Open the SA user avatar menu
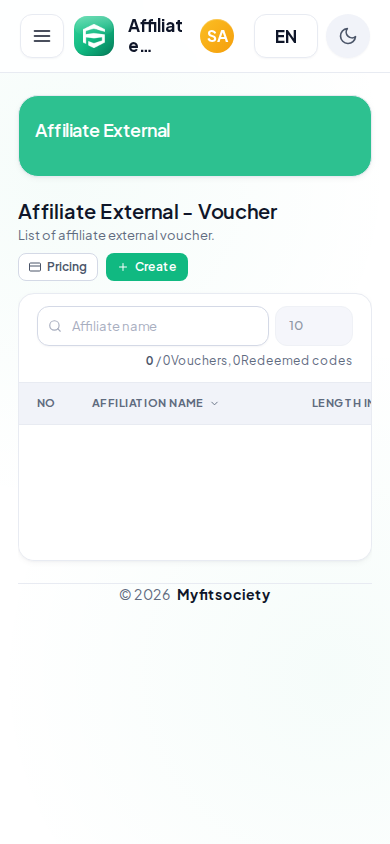 click(x=217, y=36)
